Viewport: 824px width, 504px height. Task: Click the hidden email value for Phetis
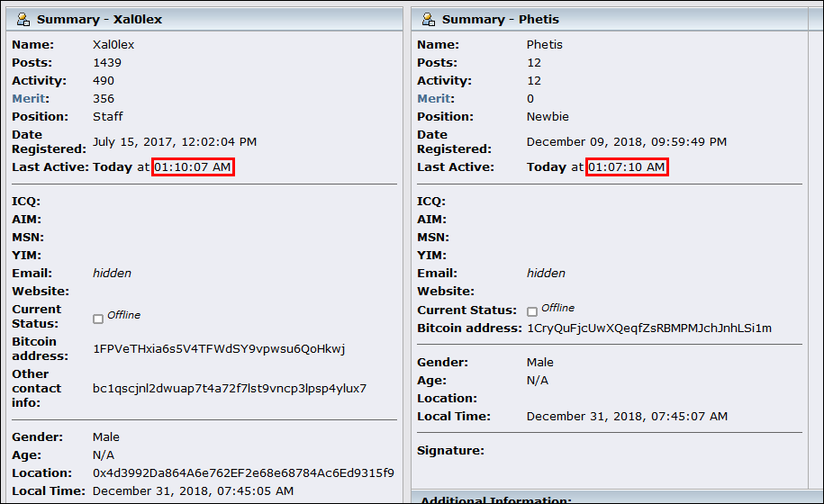point(546,273)
